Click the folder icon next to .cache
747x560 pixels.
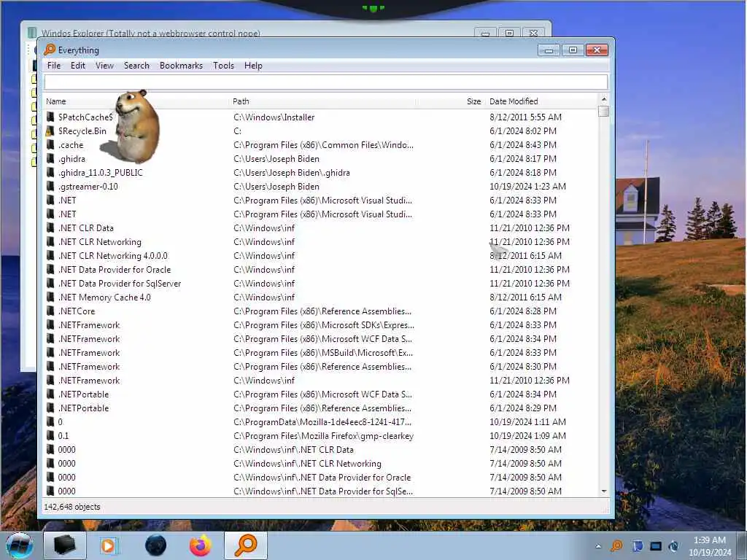pos(50,145)
